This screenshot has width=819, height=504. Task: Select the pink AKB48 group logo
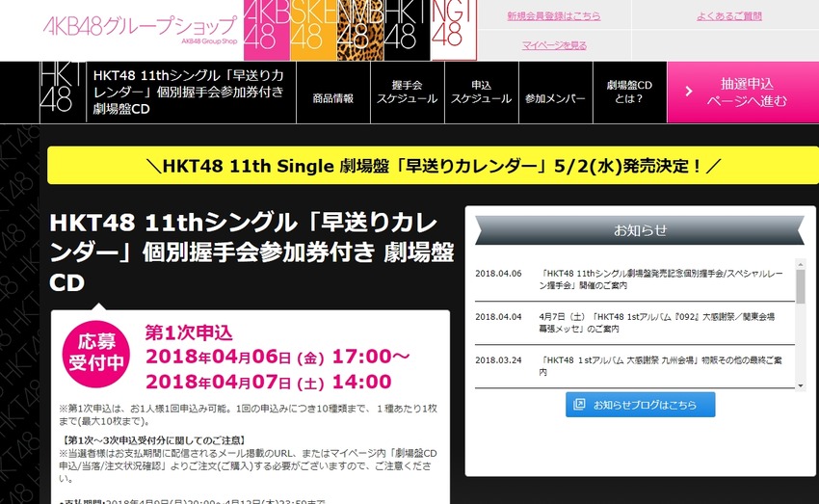pyautogui.click(x=266, y=30)
